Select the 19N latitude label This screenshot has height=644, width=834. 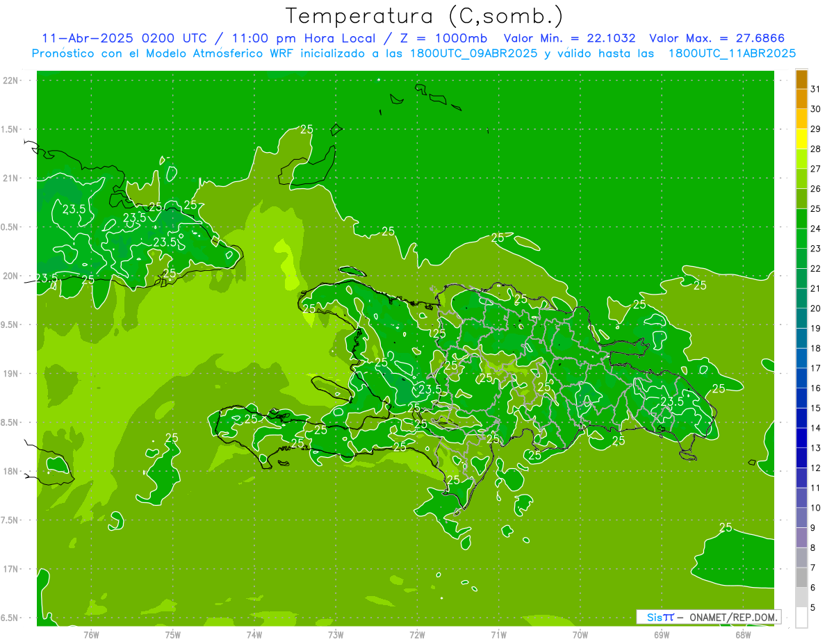pos(10,374)
